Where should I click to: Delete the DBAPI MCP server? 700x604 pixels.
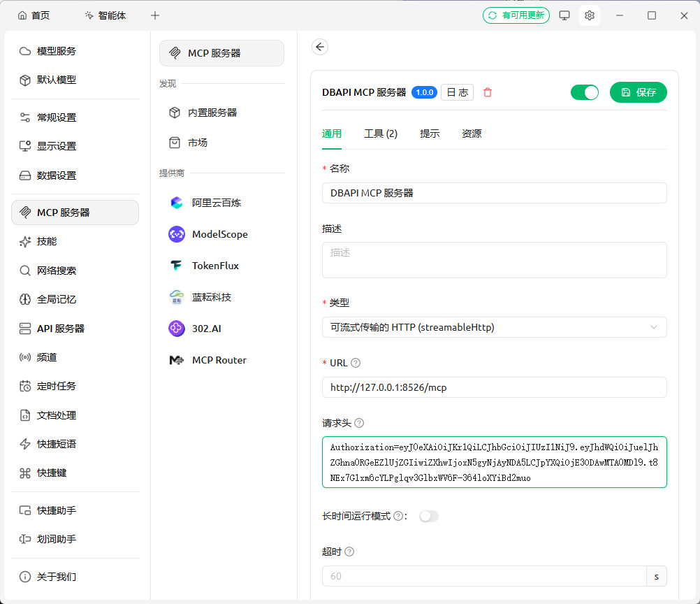[488, 92]
